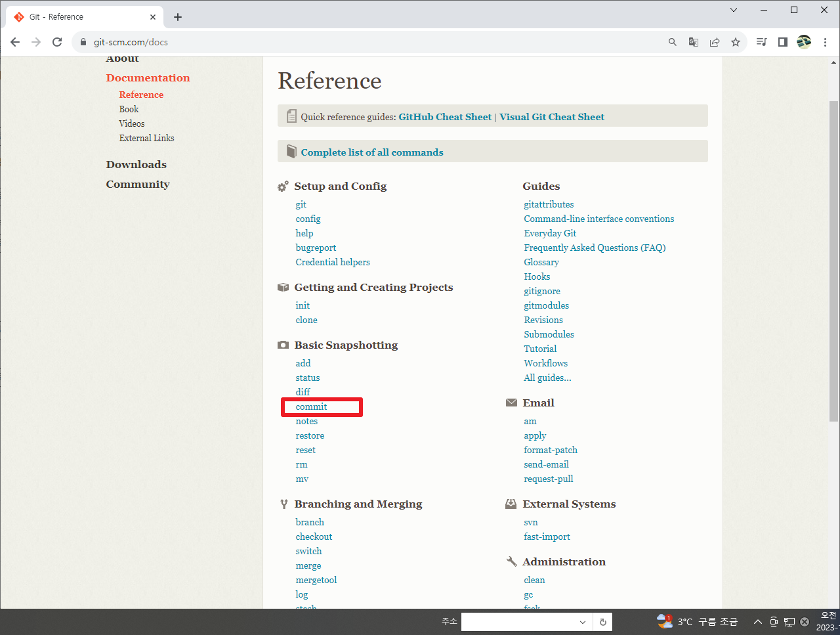This screenshot has width=840, height=635.
Task: Click the site lock icon in address bar
Action: [83, 42]
